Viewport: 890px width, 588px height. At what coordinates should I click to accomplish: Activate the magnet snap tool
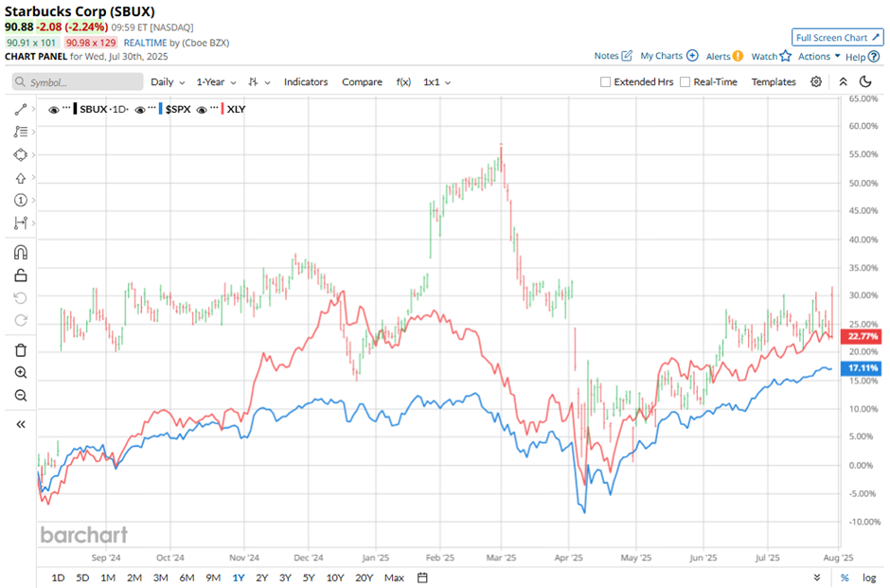[x=21, y=252]
